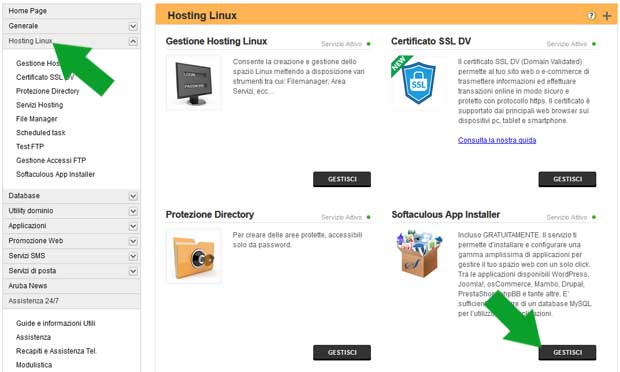Screen dimensions: 620x372
Task: Open the Gestione Hosting Linux monitor thumbnail
Action: click(x=194, y=83)
